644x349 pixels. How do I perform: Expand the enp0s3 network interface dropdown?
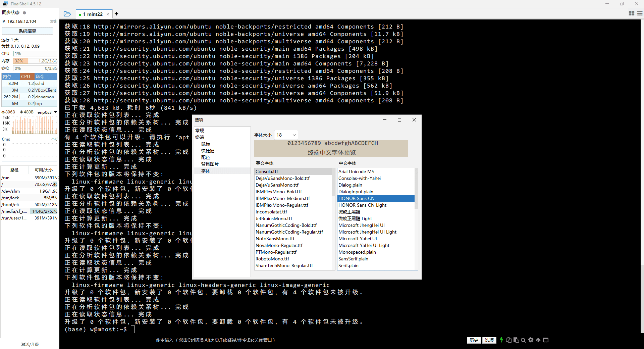click(x=56, y=112)
